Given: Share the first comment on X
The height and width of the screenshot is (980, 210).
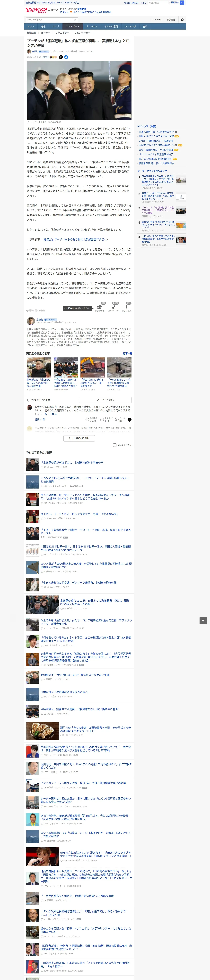Looking at the screenshot, I should [x=129, y=419].
